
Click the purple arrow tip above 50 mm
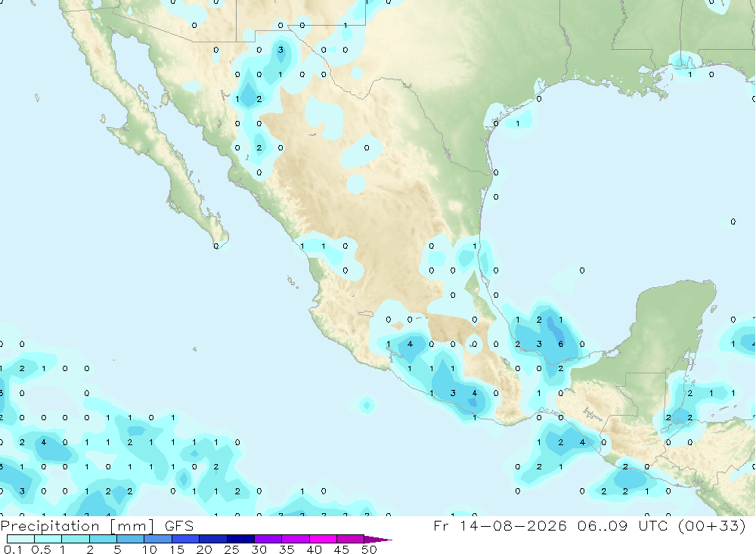tap(377, 539)
